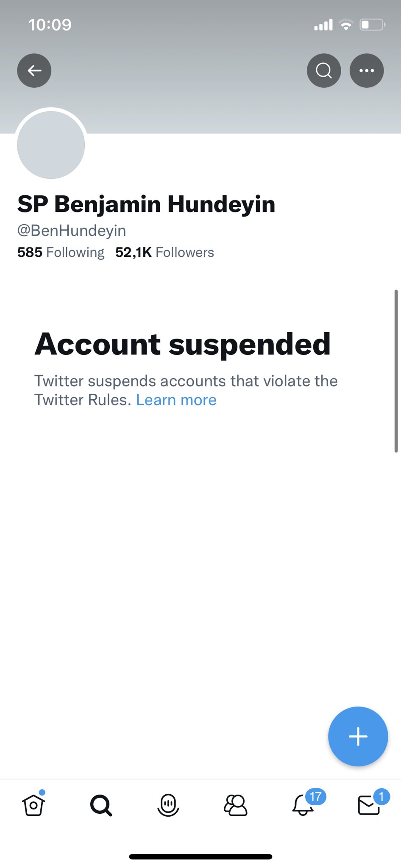Tap the battery indicator in status bar

(x=372, y=25)
